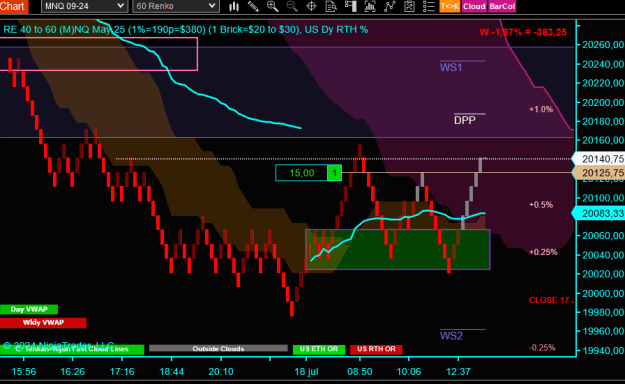Click the 12:37 time axis label
The image size is (625, 384).
pos(458,372)
